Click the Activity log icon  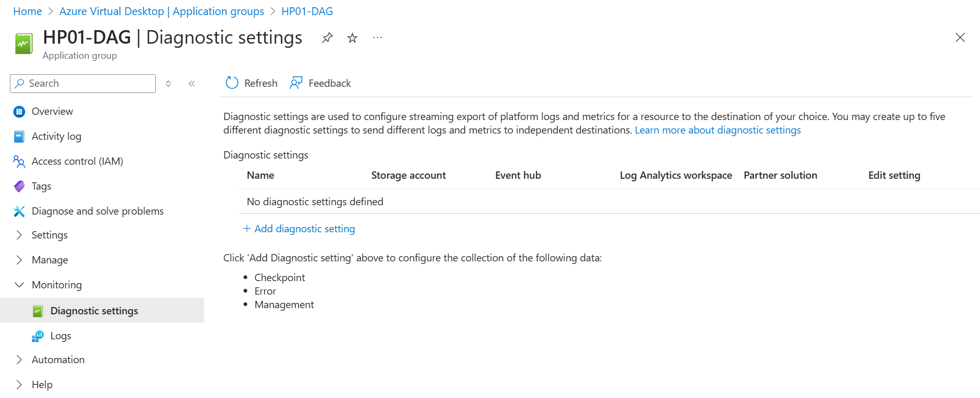pos(19,137)
